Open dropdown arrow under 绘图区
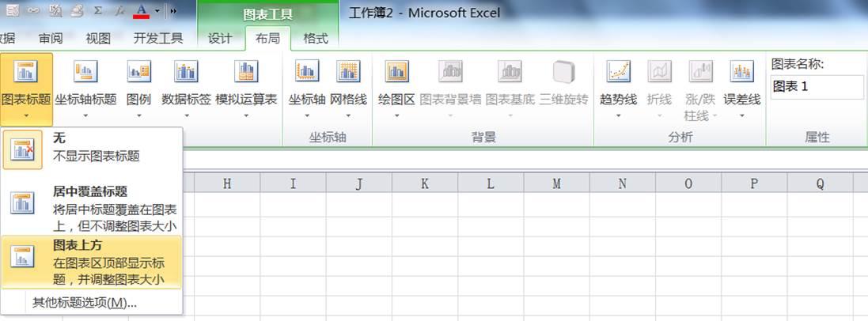This screenshot has width=868, height=321. coord(397,115)
